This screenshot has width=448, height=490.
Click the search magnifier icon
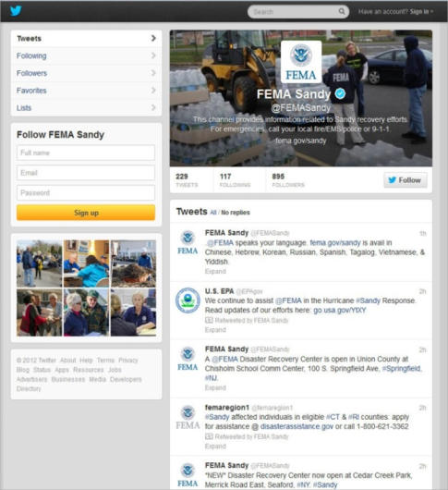tap(342, 12)
